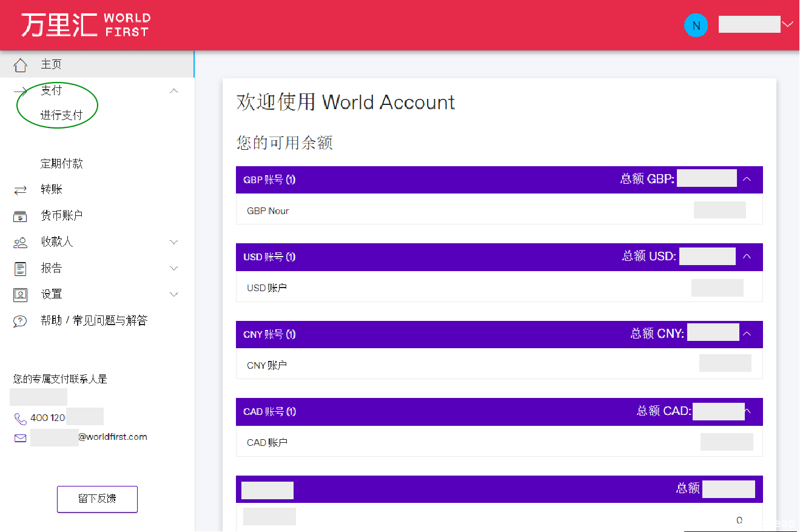The width and height of the screenshot is (800, 532).
Task: Collapse the USD 账号 section
Action: click(x=747, y=257)
